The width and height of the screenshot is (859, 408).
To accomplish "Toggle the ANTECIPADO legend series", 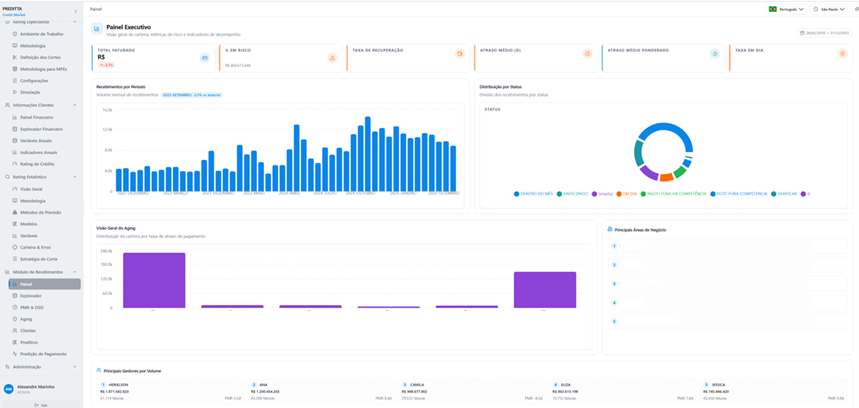I will point(572,194).
